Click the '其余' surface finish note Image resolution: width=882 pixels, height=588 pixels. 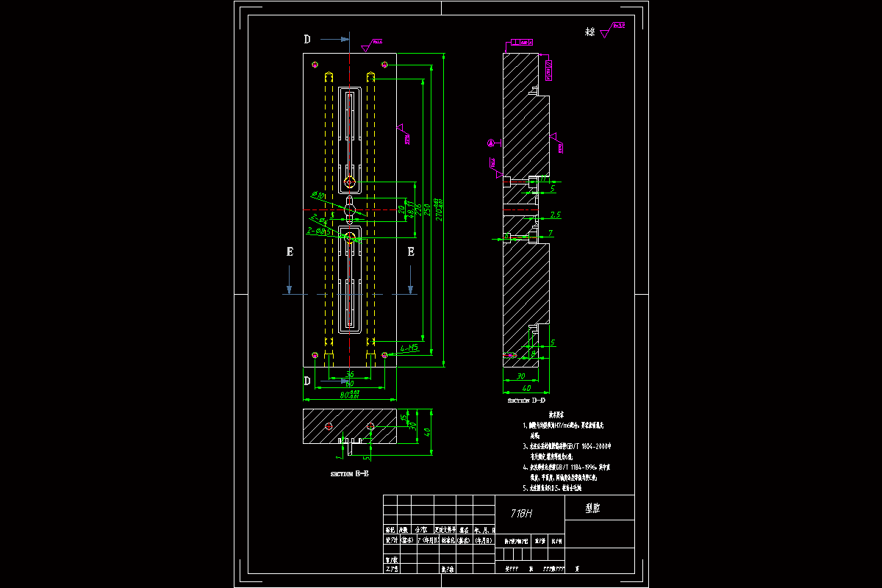click(589, 32)
